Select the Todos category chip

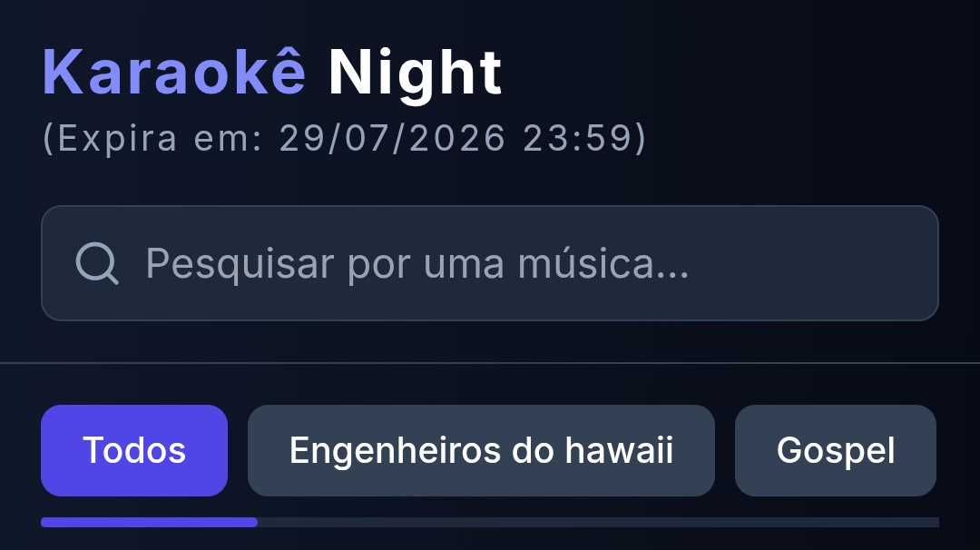pos(134,451)
